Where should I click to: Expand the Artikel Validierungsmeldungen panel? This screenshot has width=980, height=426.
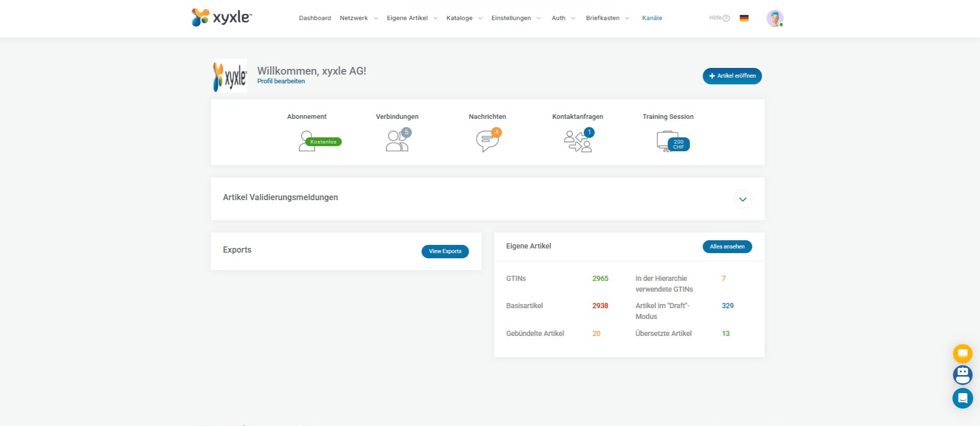point(742,199)
